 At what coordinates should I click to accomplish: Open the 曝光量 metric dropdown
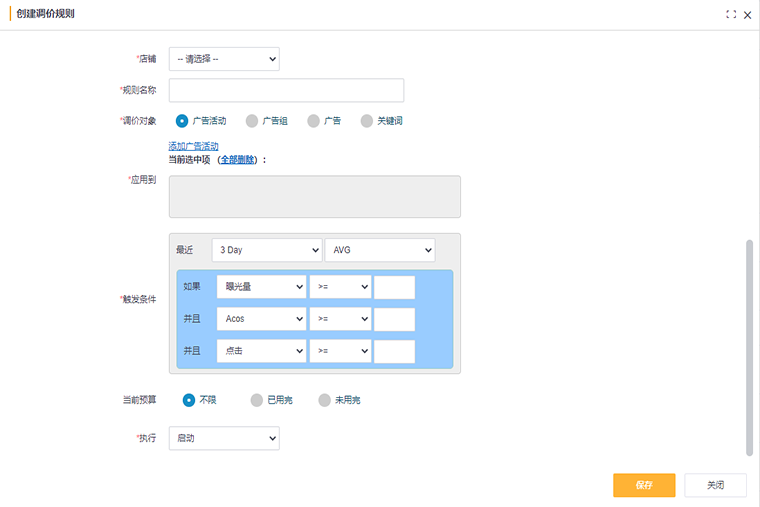(x=260, y=288)
